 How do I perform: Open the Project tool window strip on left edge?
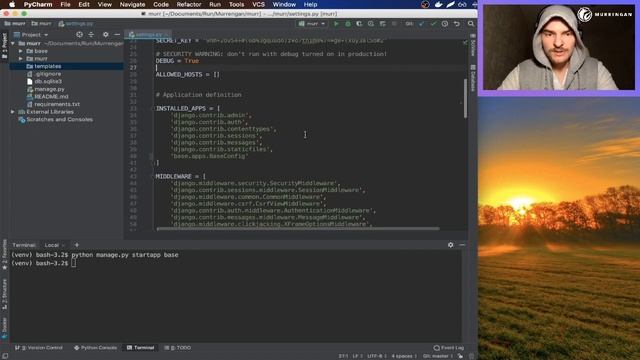(x=4, y=46)
